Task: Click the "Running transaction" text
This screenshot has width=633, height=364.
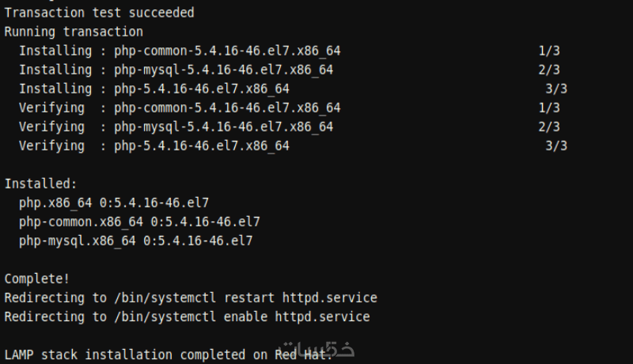Action: 74,32
